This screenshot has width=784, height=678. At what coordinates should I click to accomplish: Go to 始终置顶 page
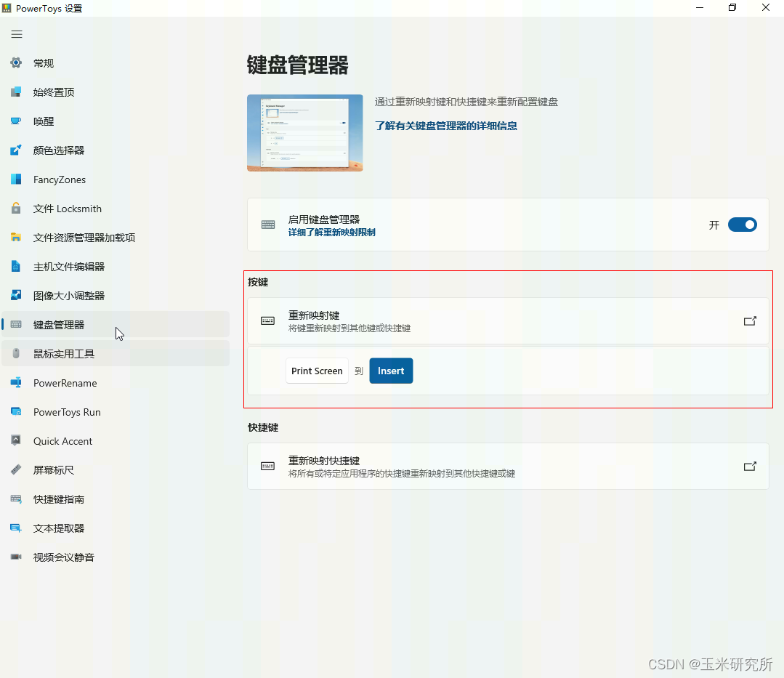[116, 92]
